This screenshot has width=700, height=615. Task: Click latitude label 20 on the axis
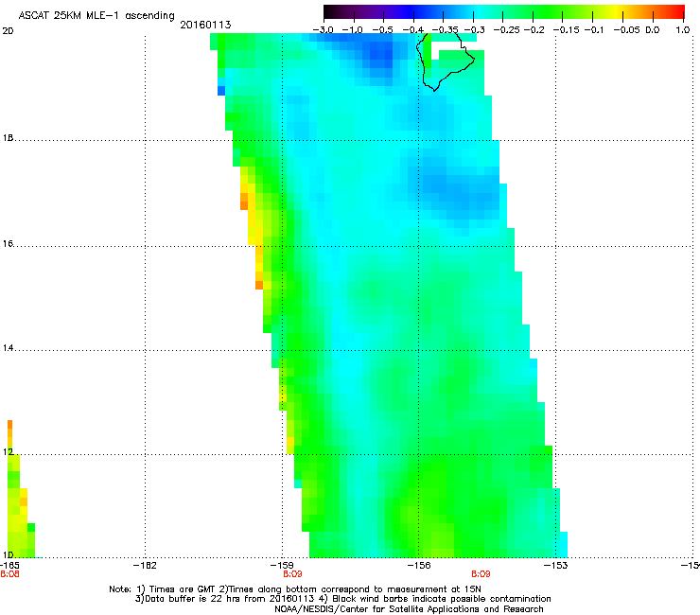coord(8,31)
